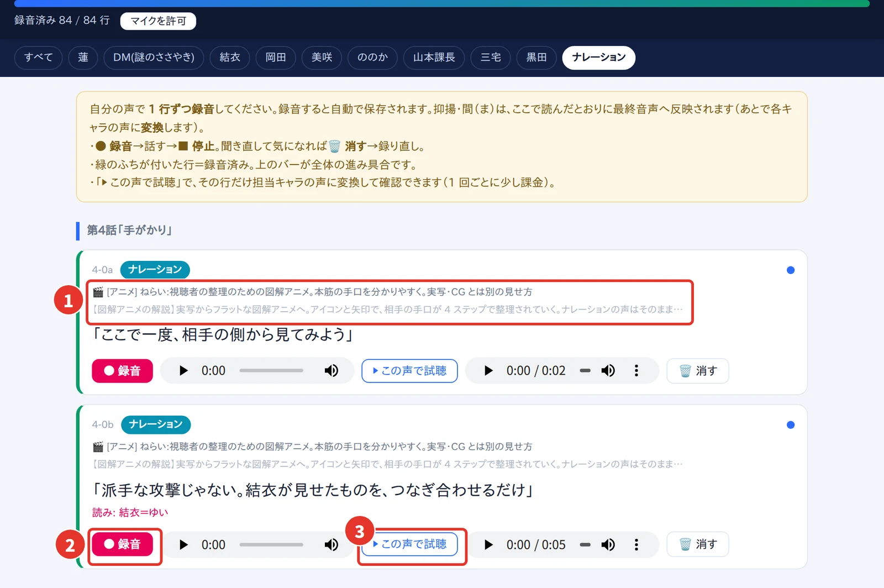The height and width of the screenshot is (588, 884).
Task: Click この声で試聴 for line 4-0b
Action: point(409,544)
